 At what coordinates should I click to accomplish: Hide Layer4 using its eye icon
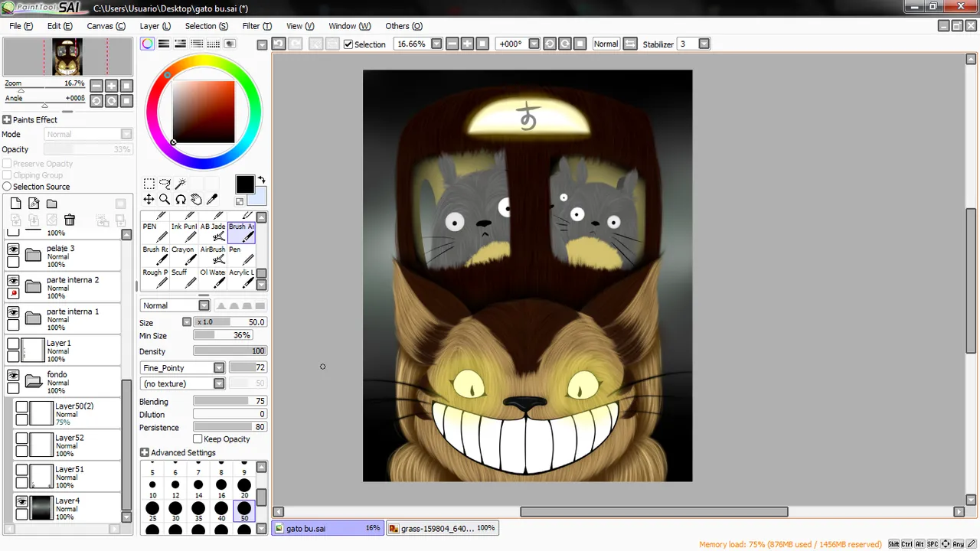(x=22, y=502)
